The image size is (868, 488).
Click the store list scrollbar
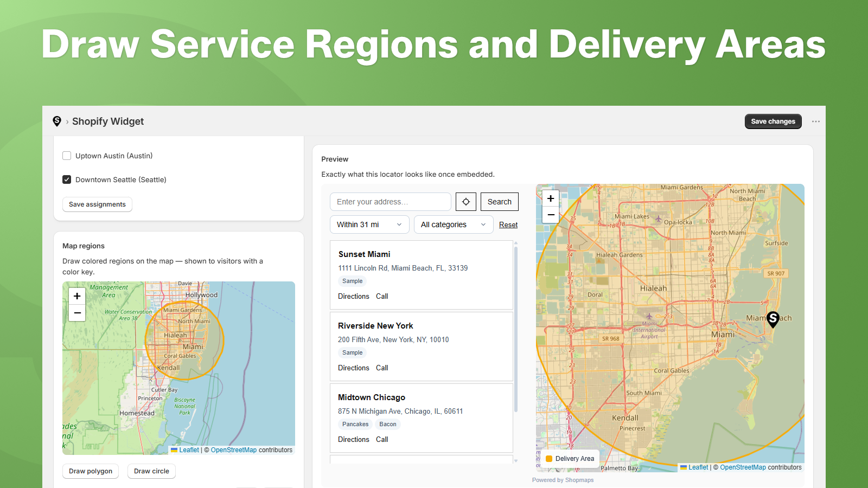point(515,329)
